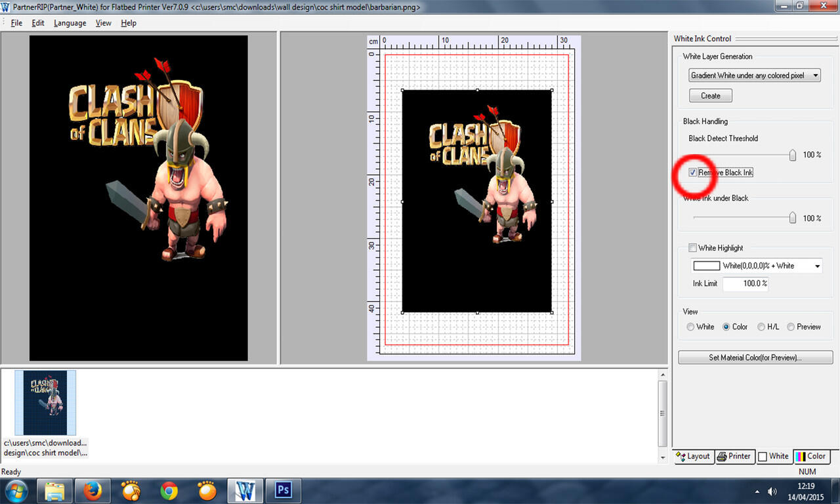The height and width of the screenshot is (504, 840).
Task: Open Windows Explorer from the taskbar
Action: pyautogui.click(x=54, y=490)
